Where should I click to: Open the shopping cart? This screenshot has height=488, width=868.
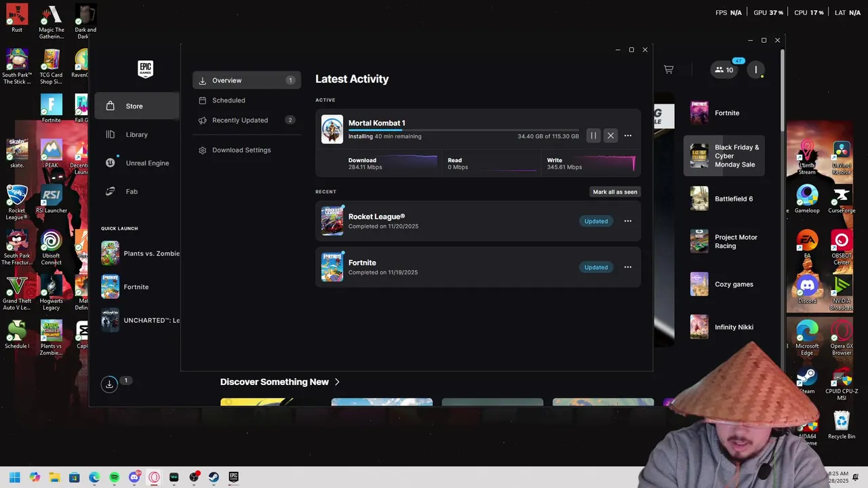click(669, 69)
